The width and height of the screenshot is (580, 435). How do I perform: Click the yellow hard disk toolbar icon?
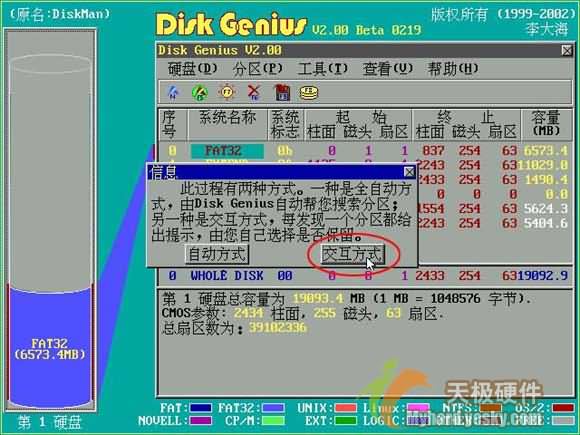pyautogui.click(x=309, y=93)
